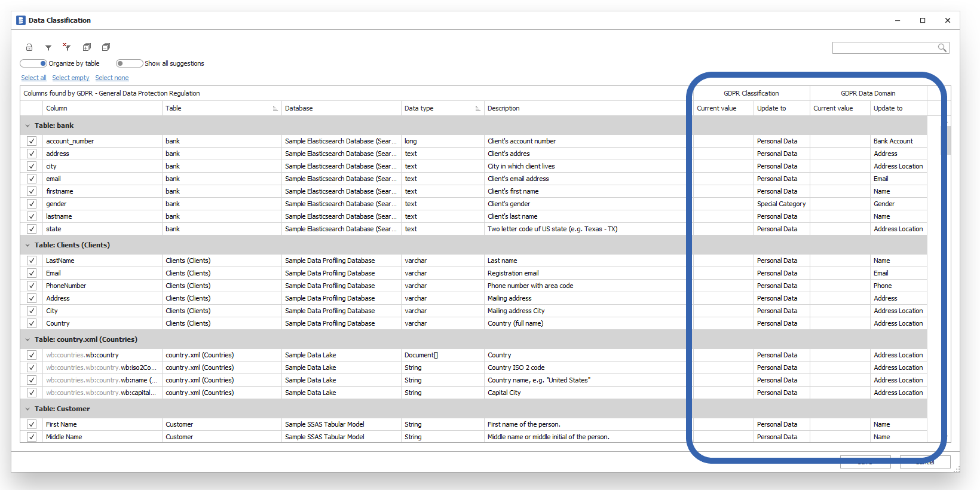980x490 pixels.
Task: Click the filter funnel icon
Action: pyautogui.click(x=48, y=48)
